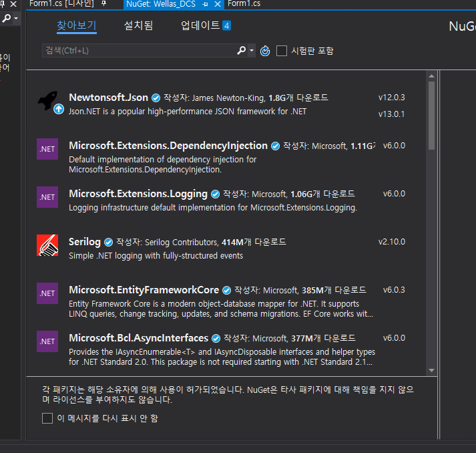Click version v6.0.0 of Microsoft.Extensions.Logging
The image size is (476, 453).
[394, 194]
